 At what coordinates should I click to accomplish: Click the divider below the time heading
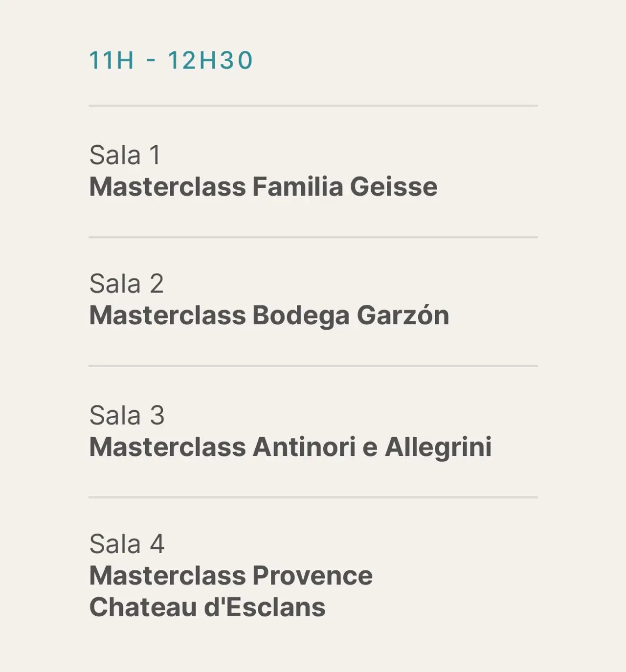pyautogui.click(x=313, y=106)
